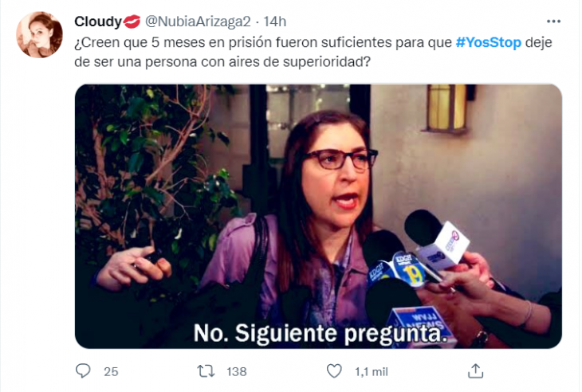Open the #YosStop hashtag link
This screenshot has width=582, height=392.
point(489,42)
